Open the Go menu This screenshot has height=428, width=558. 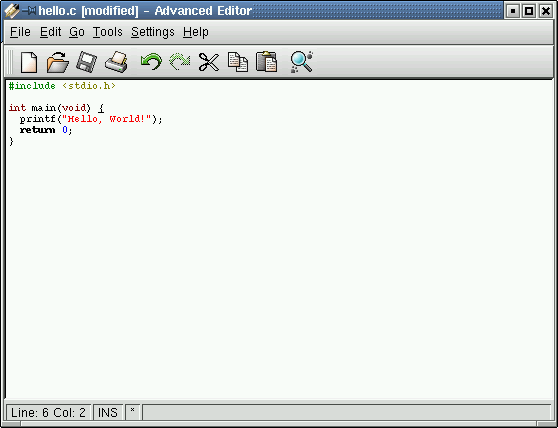click(x=77, y=32)
